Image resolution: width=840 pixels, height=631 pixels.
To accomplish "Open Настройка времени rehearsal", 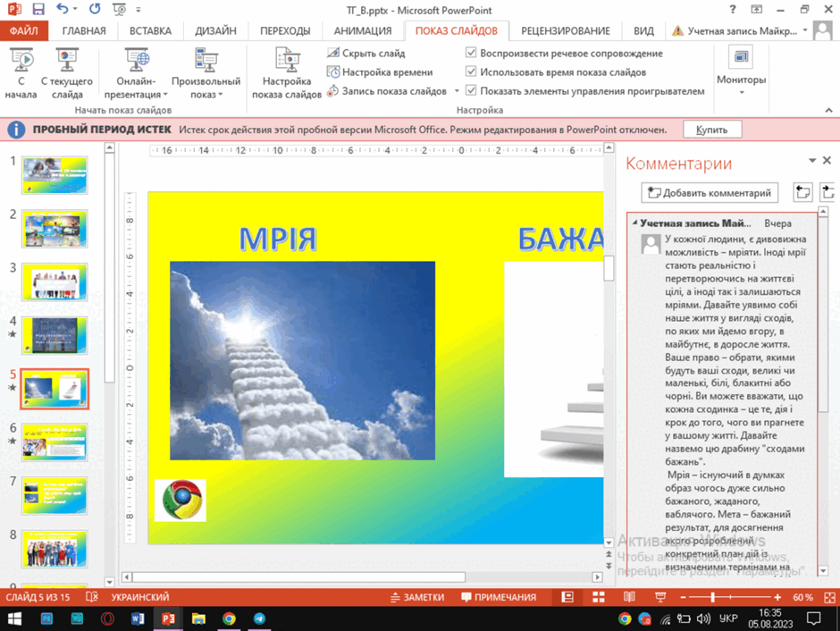I will pyautogui.click(x=380, y=72).
